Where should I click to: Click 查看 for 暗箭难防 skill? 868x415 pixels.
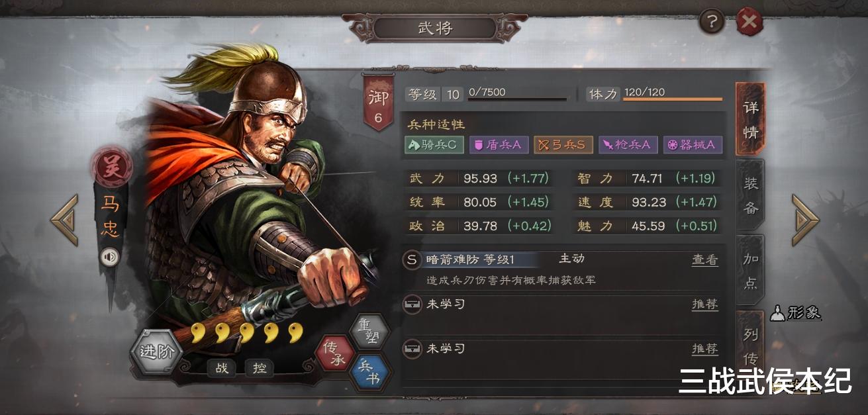705,260
